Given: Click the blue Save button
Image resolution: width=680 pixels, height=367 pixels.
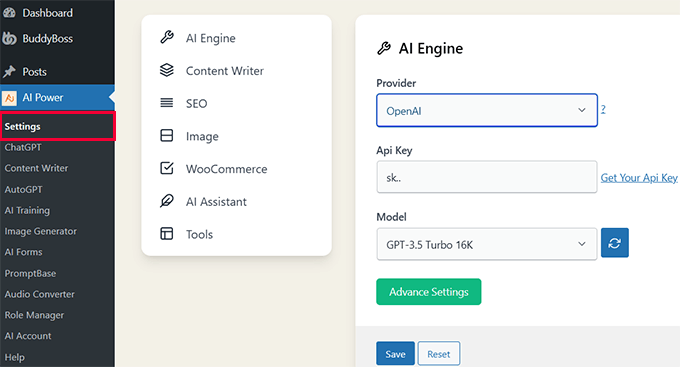Looking at the screenshot, I should [395, 354].
